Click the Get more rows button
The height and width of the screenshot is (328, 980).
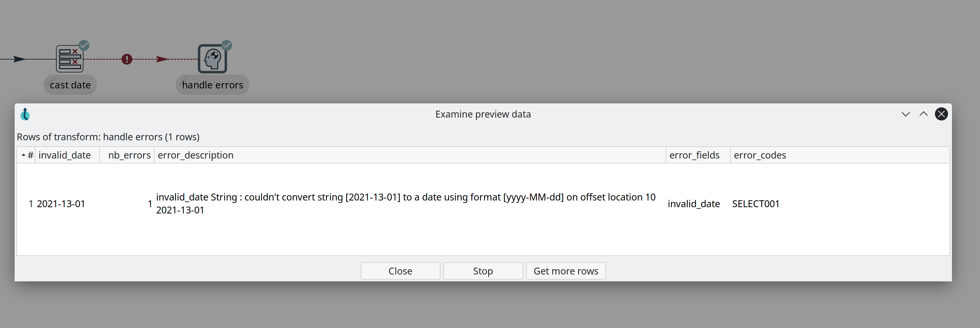click(x=566, y=271)
